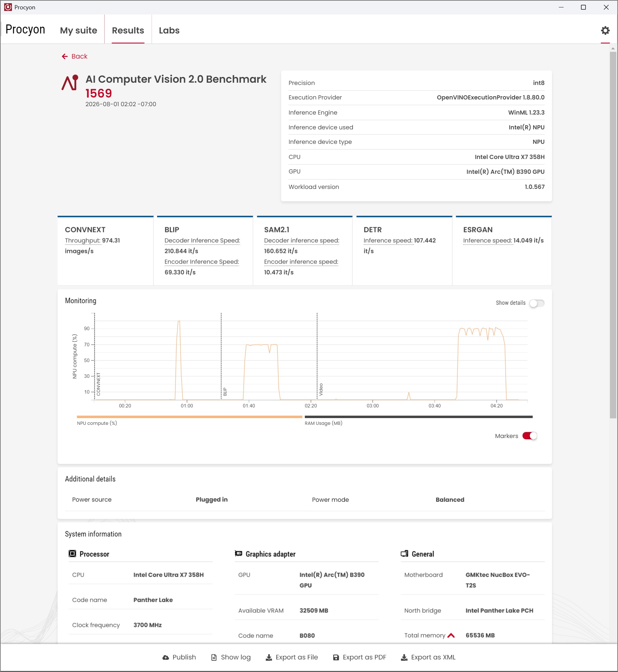
Task: Click Export as File button
Action: [292, 657]
